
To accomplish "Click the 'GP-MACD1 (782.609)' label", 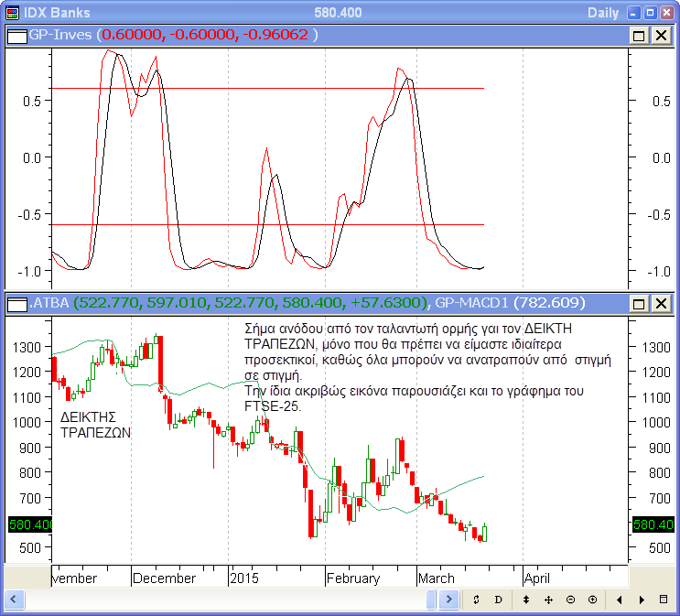I will click(x=510, y=303).
